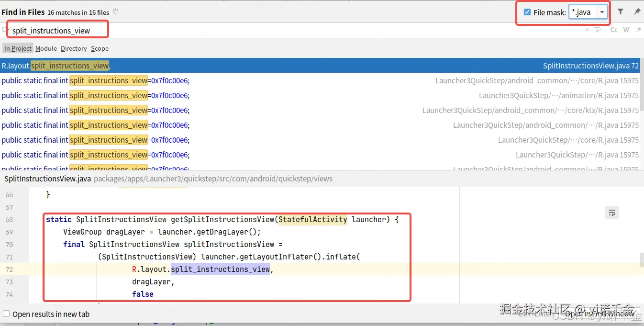Click line number 74 in the gutter
The width and height of the screenshot is (644, 326).
[9, 294]
